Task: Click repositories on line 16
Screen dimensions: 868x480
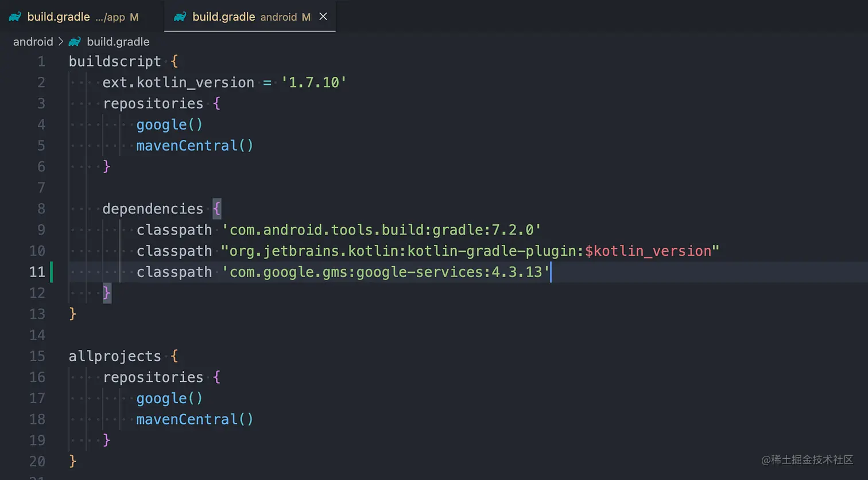Action: click(x=153, y=377)
